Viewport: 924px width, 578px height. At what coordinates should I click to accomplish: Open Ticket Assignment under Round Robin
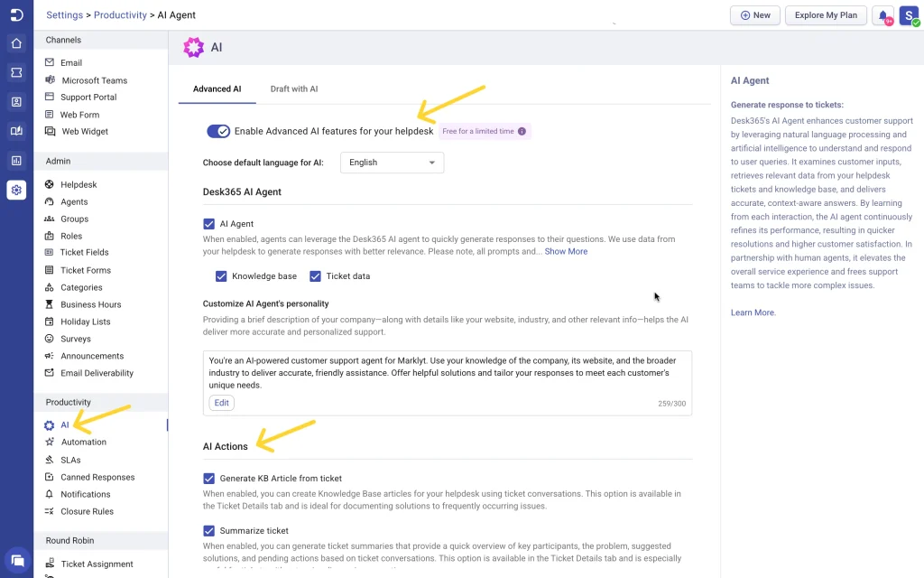click(97, 564)
